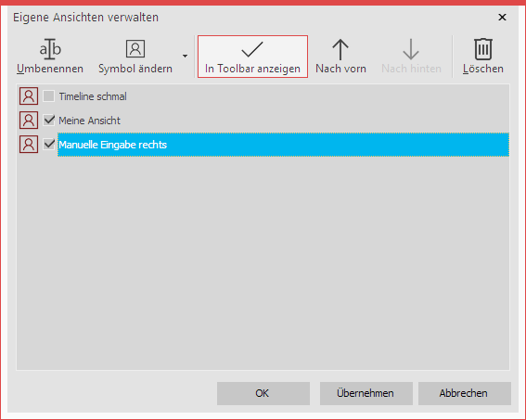Enable the Timeline schmal checkbox
The height and width of the screenshot is (420, 526).
point(49,96)
